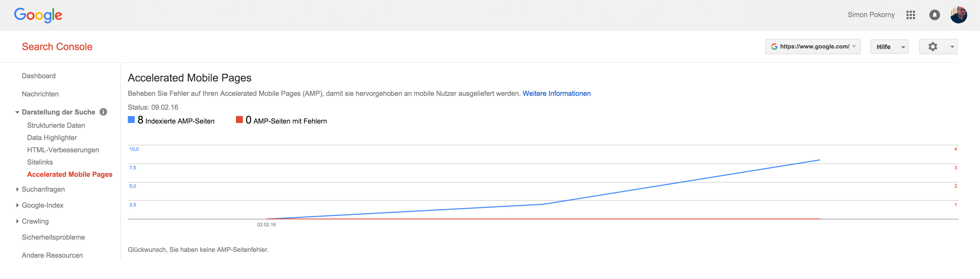Click the info icon beside Darstellung der Suche

pyautogui.click(x=103, y=112)
